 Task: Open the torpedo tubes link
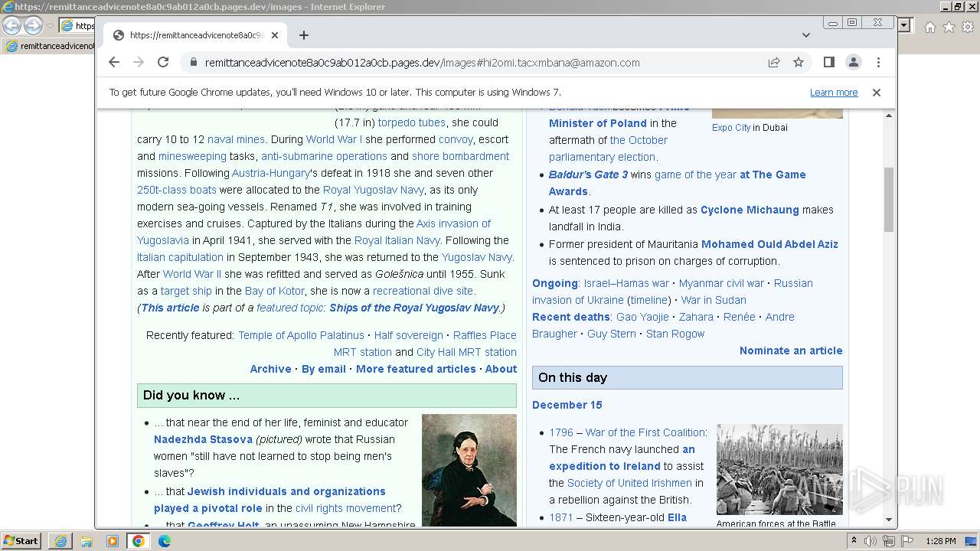point(412,122)
